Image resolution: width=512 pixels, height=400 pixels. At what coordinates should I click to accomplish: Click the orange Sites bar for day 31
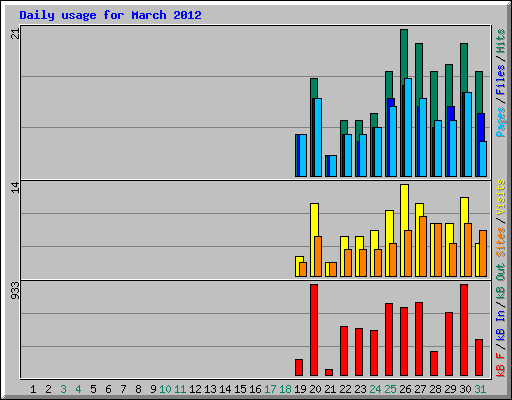coord(483,253)
